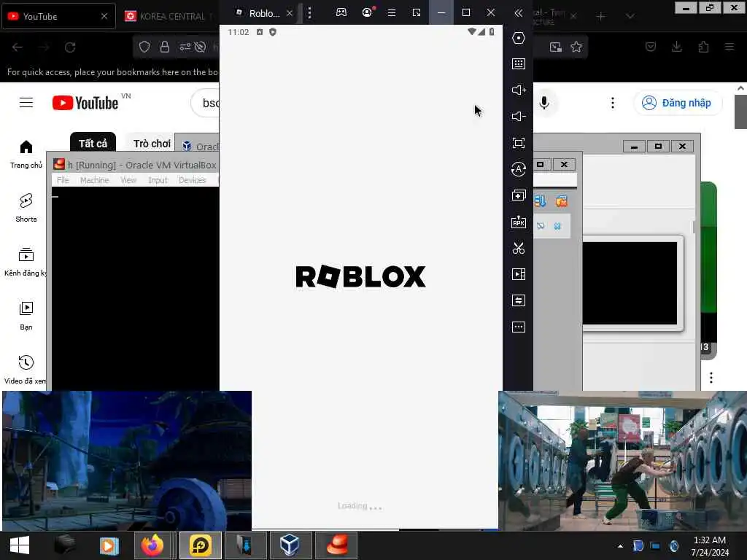The image size is (747, 560).
Task: Open the Input menu in VirtualBox
Action: [x=158, y=180]
